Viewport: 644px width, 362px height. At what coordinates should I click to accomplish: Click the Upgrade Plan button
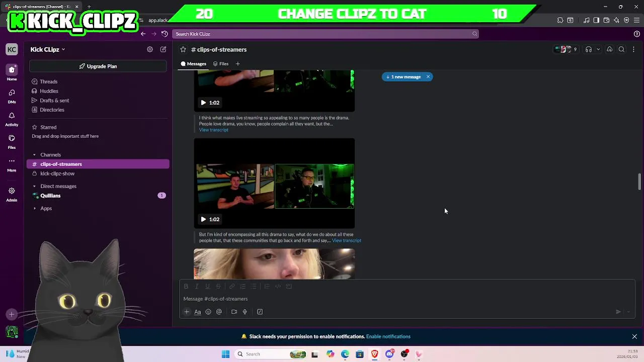(98, 66)
